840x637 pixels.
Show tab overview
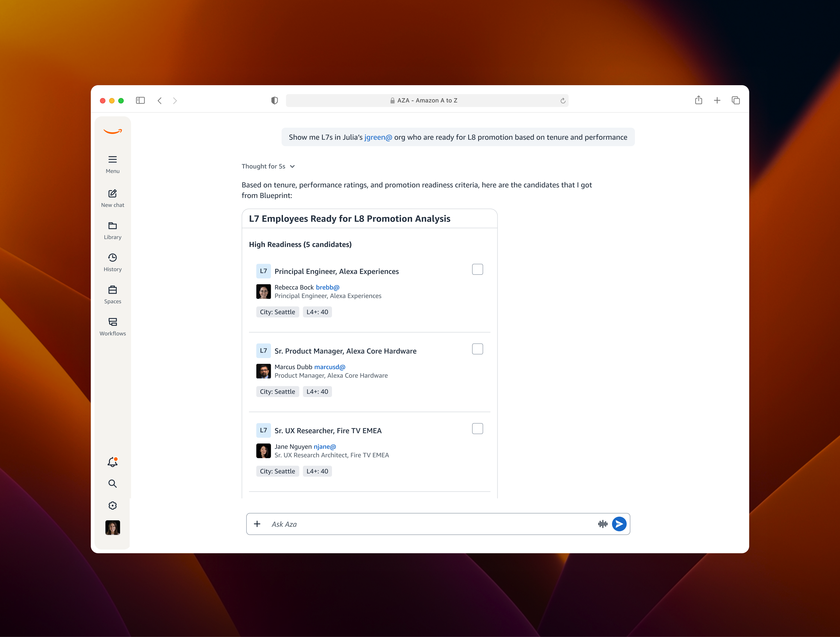click(x=736, y=100)
